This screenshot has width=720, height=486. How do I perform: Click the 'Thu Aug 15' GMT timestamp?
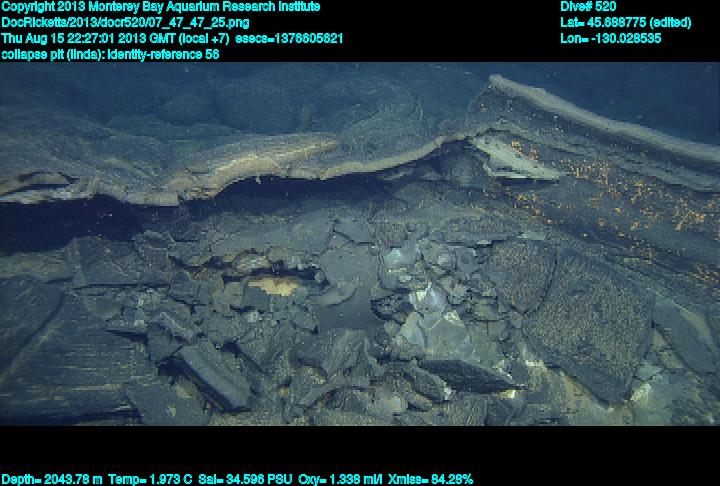click(x=115, y=38)
